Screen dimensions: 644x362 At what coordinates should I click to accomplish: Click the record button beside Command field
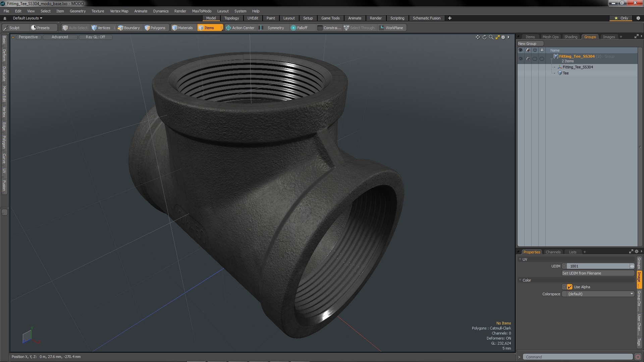pyautogui.click(x=638, y=357)
